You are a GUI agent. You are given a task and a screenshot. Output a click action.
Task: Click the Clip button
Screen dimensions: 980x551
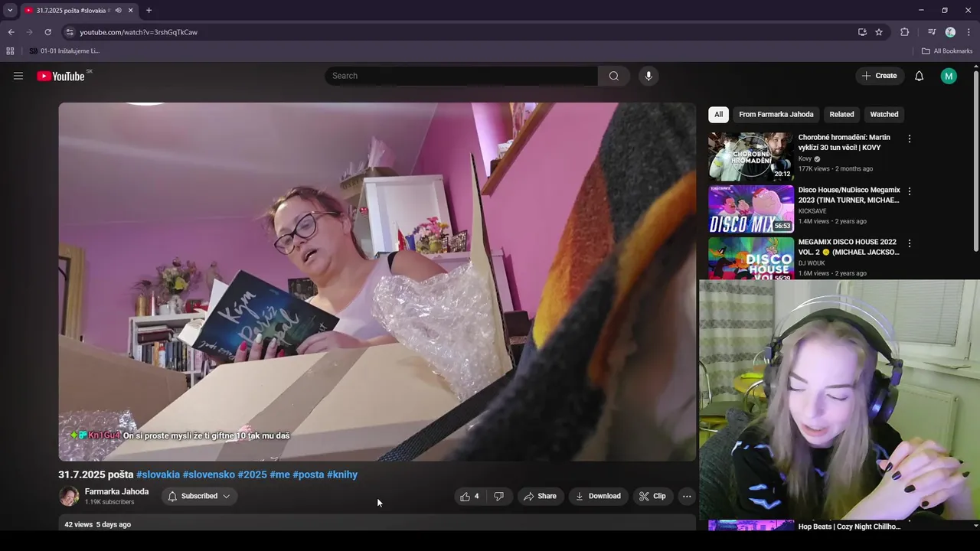(x=652, y=496)
